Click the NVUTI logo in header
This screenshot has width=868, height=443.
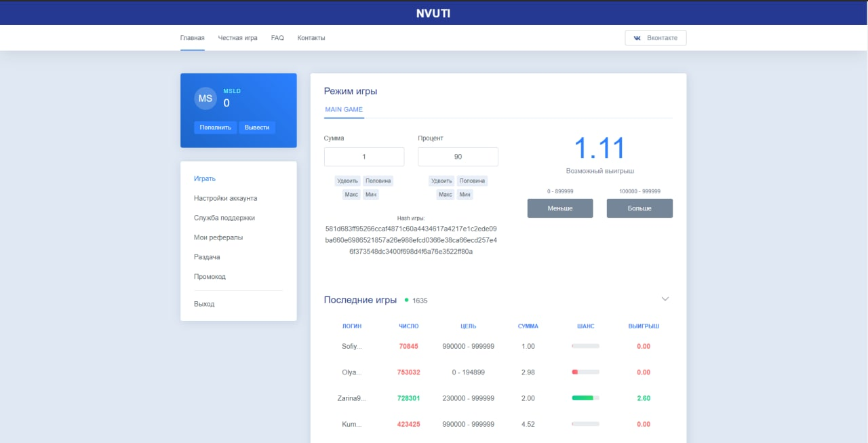point(433,13)
